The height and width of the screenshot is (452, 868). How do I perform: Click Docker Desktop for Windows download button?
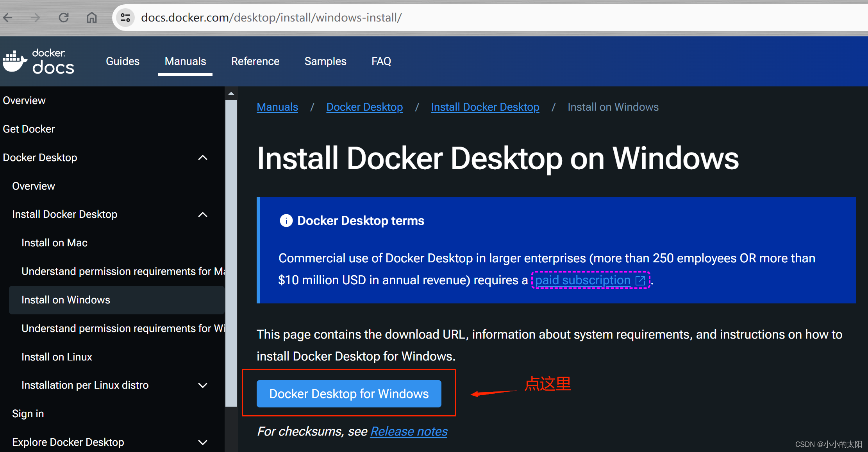click(x=349, y=394)
